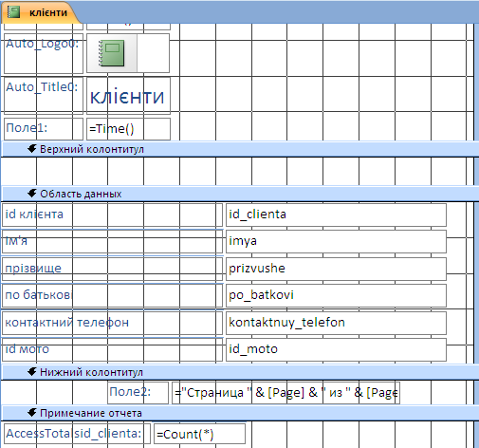Select the Auto_Title0 label
479x448 pixels.
(x=44, y=95)
